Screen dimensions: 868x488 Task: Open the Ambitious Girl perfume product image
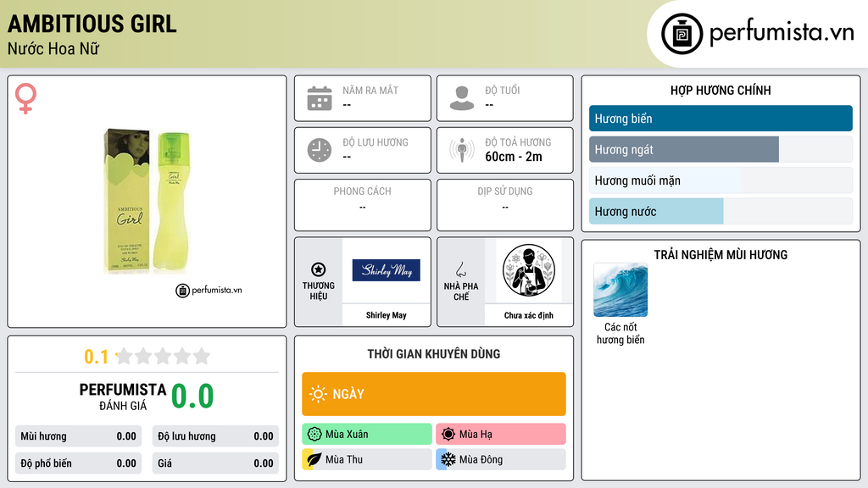tap(147, 202)
